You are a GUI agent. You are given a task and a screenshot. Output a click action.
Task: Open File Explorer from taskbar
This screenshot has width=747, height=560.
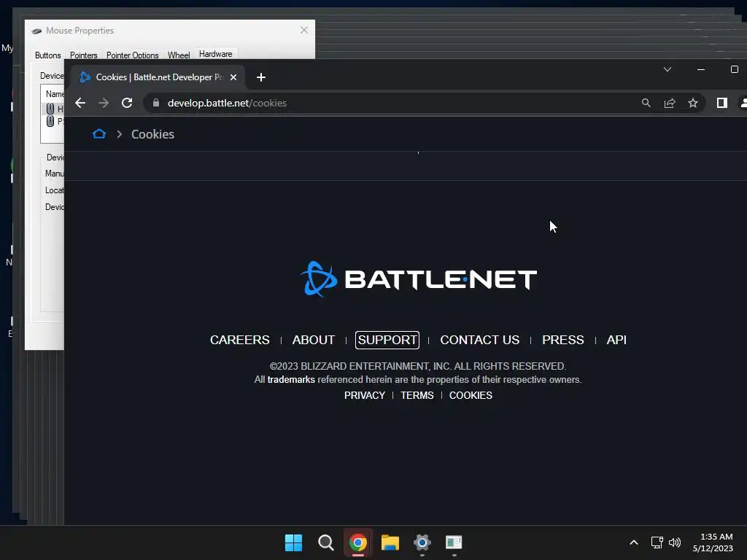[x=390, y=542]
